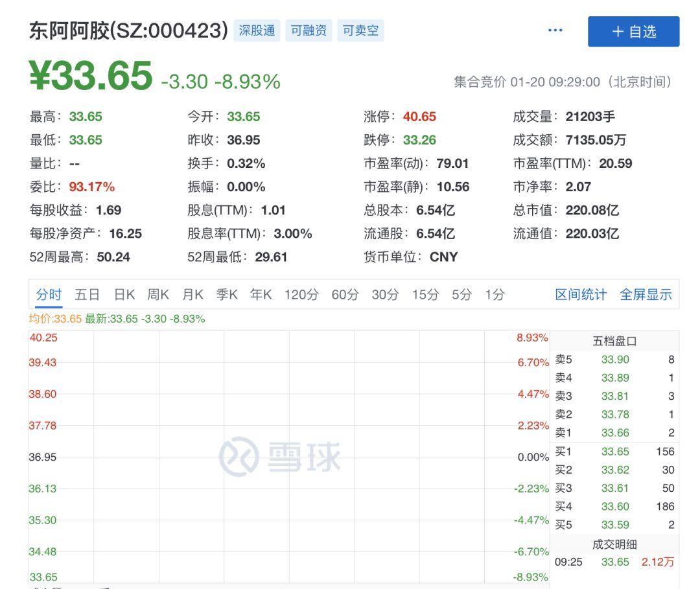This screenshot has height=589, width=700.
Task: Select the 1分 interval tab
Action: point(495,294)
